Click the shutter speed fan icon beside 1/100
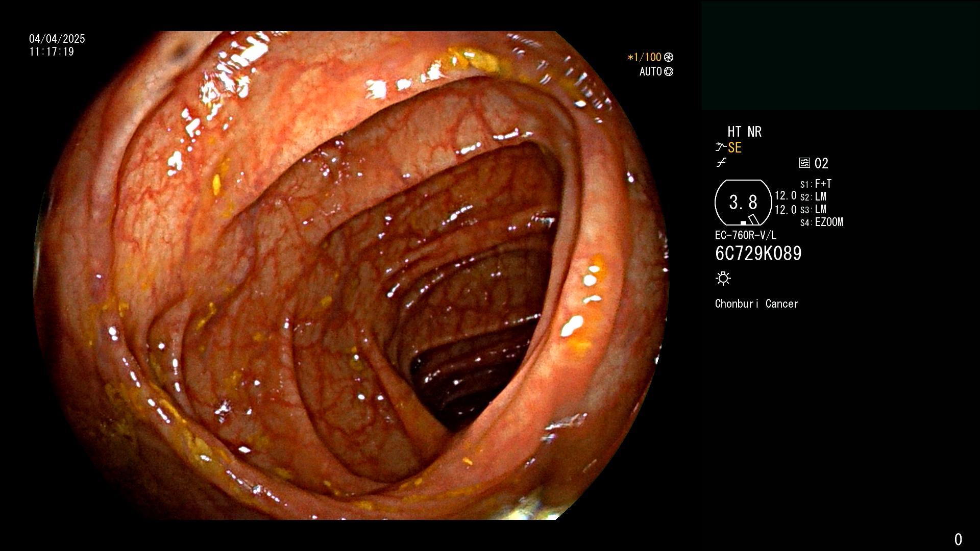 (x=669, y=57)
